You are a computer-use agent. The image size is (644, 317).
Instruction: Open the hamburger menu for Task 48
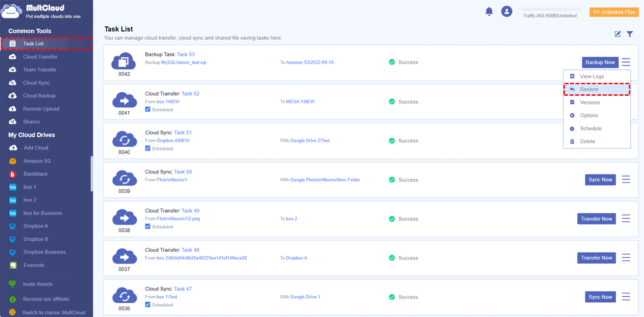coord(626,258)
